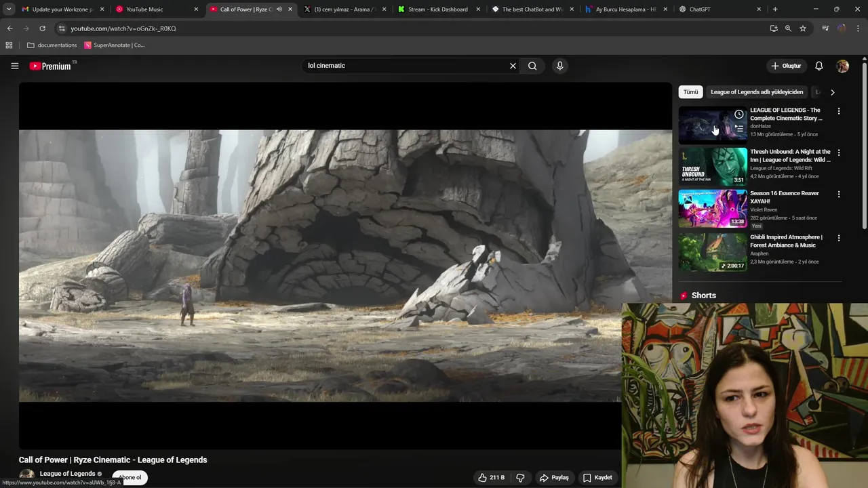
Task: Open 'Thresh Unbound: A Night at the Inn' title
Action: click(790, 156)
